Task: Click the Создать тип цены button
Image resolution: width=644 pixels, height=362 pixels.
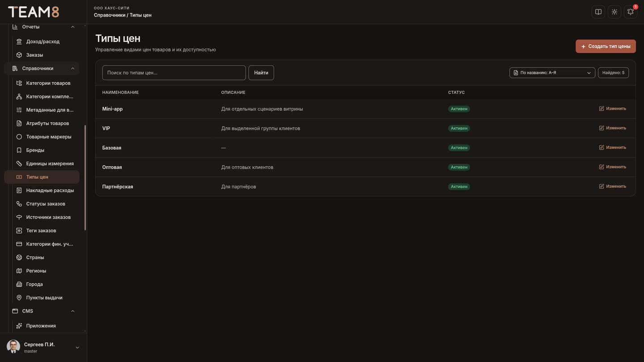Action: click(x=606, y=46)
